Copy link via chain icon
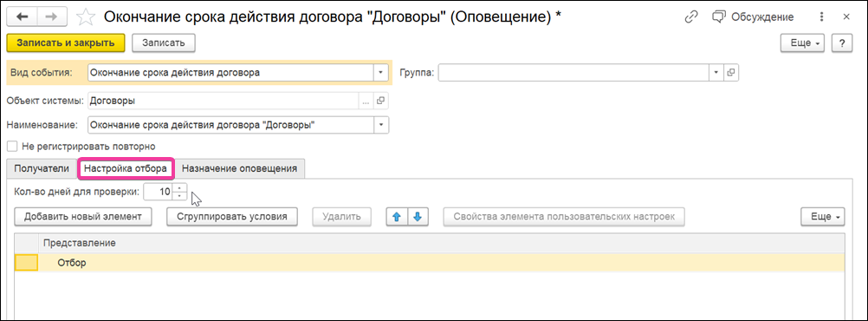 coord(691,17)
